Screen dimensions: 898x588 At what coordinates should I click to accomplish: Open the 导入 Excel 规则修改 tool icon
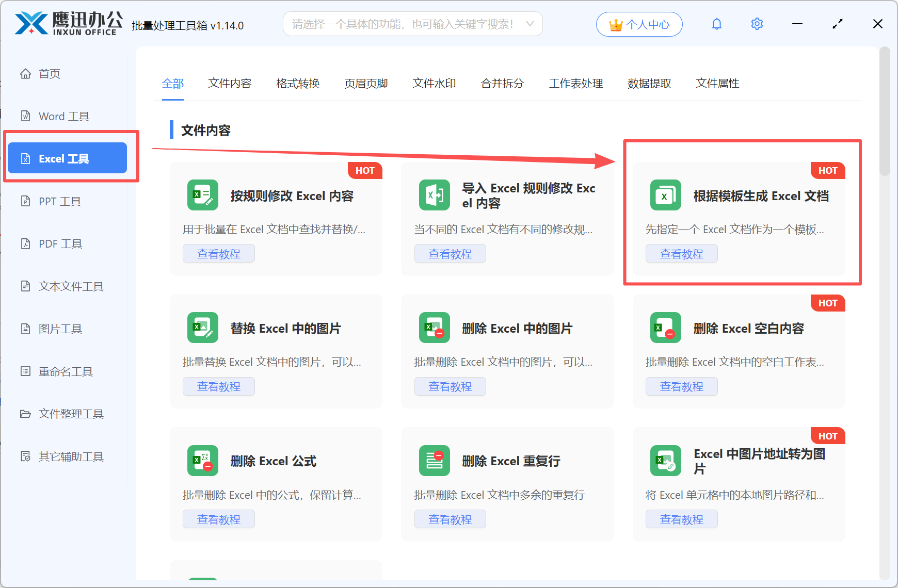[x=434, y=195]
